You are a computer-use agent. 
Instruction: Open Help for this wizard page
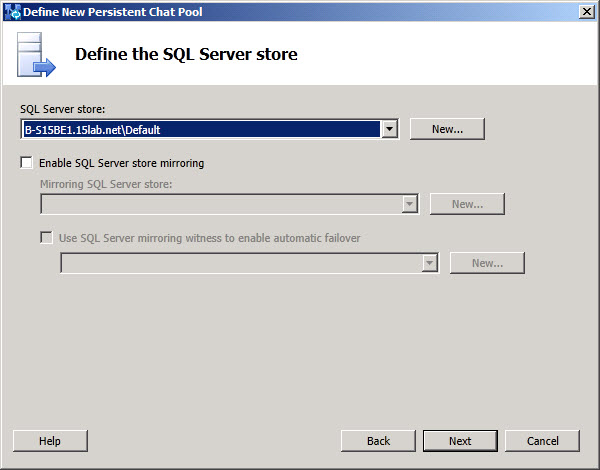pos(50,441)
